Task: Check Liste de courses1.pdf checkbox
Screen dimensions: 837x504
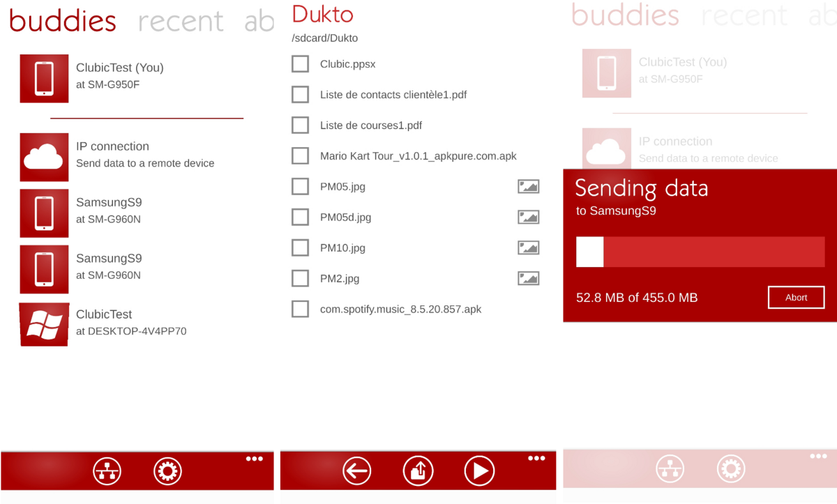Action: pyautogui.click(x=300, y=125)
